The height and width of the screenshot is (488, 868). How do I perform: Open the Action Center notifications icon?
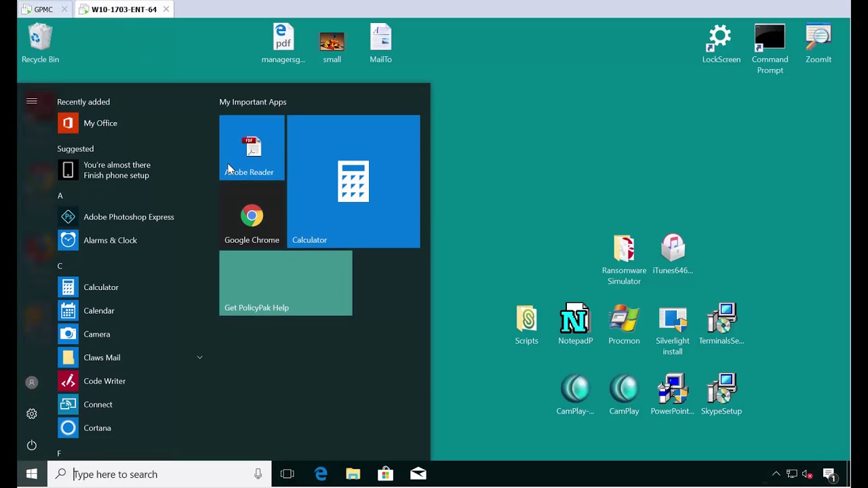click(829, 474)
